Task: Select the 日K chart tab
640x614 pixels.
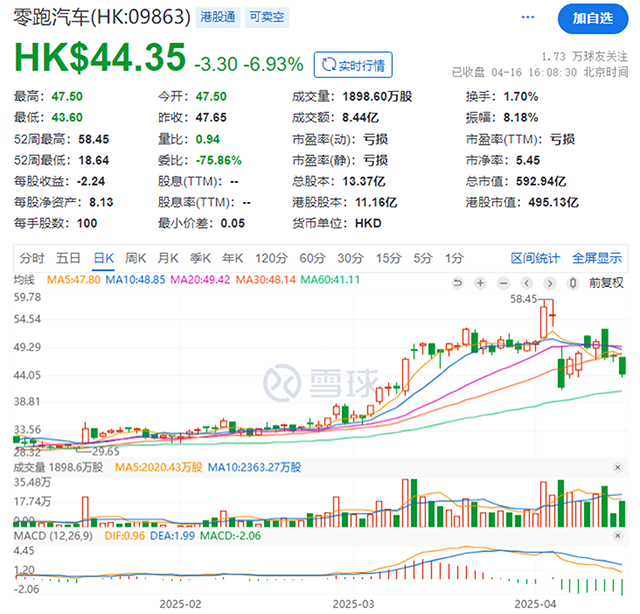Action: click(x=103, y=258)
